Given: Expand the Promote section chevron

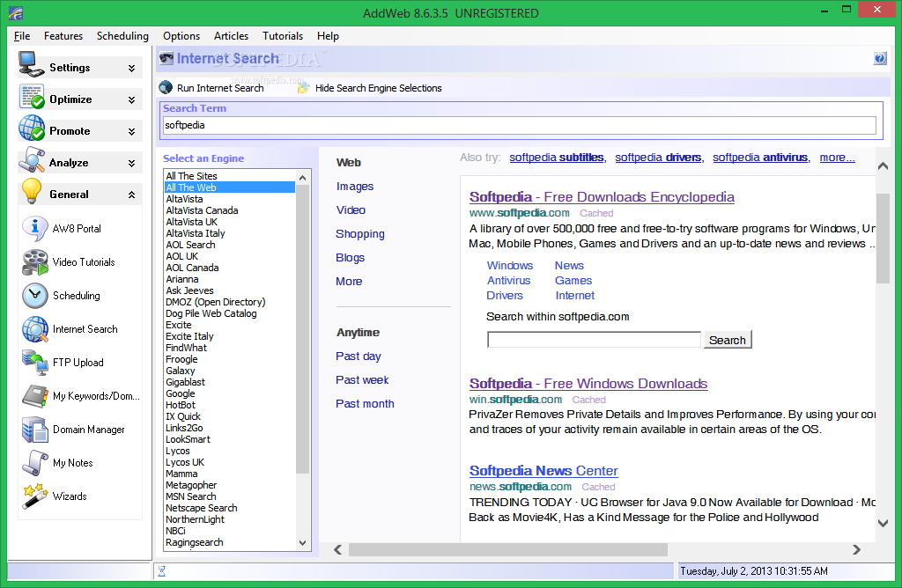Looking at the screenshot, I should click(x=132, y=131).
